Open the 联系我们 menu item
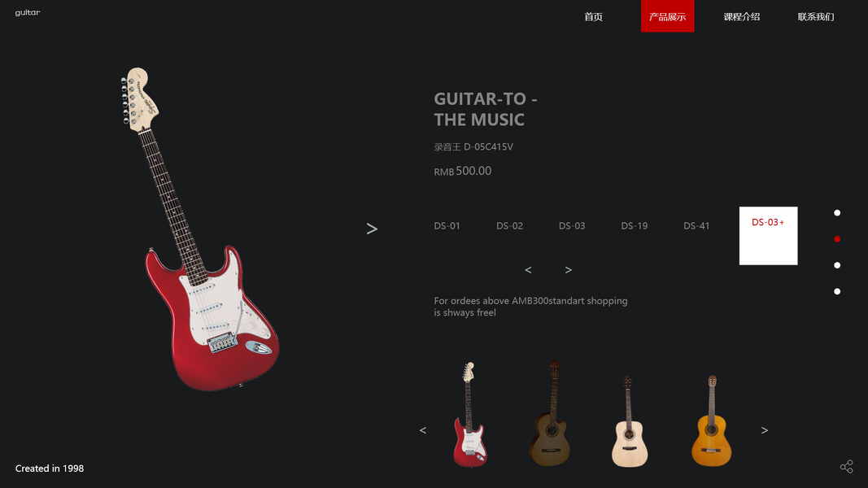 tap(816, 16)
